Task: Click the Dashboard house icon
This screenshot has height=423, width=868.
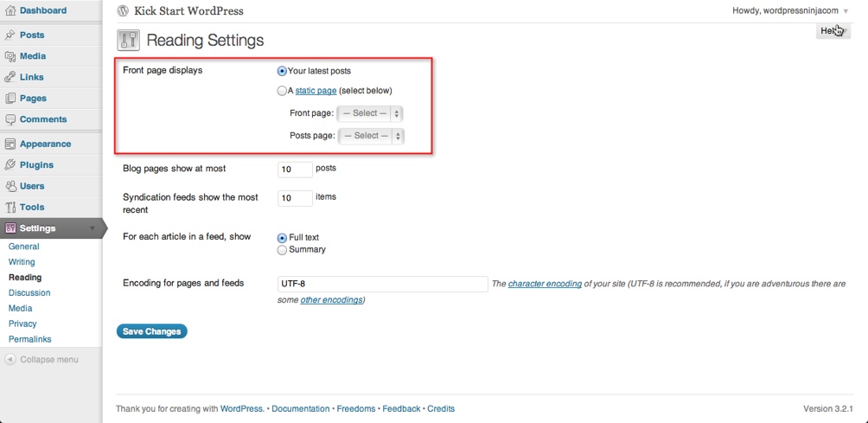Action: tap(10, 10)
